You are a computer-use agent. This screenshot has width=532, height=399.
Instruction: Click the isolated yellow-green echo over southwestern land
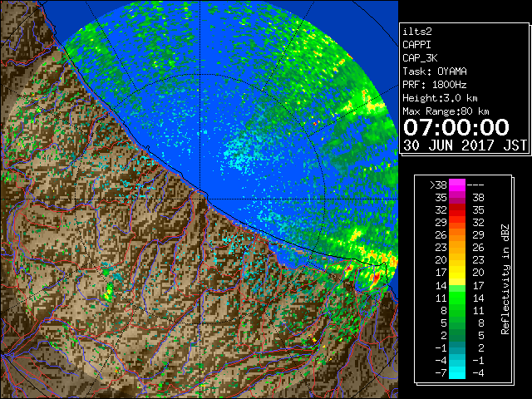coord(108,293)
